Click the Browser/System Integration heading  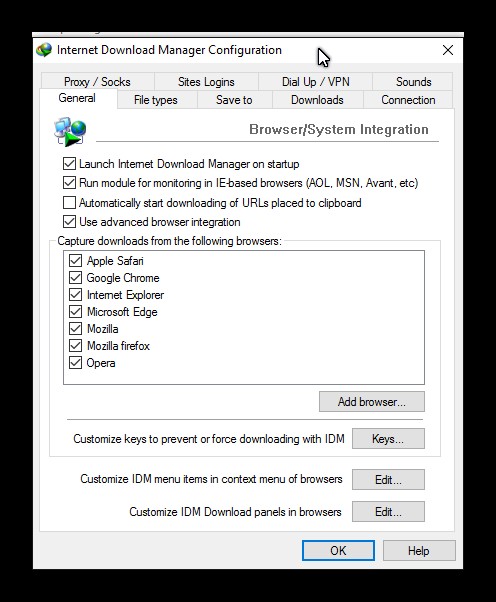[x=339, y=129]
